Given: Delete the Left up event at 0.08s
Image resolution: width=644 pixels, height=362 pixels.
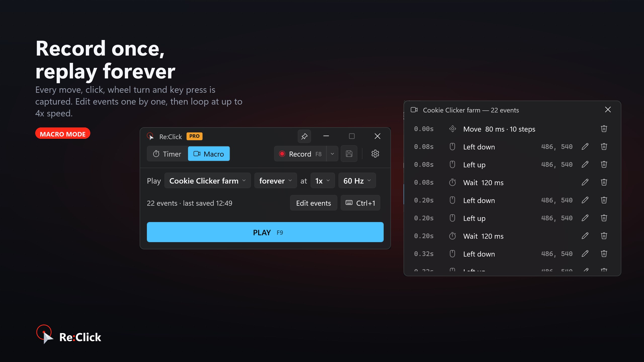Looking at the screenshot, I should point(604,165).
